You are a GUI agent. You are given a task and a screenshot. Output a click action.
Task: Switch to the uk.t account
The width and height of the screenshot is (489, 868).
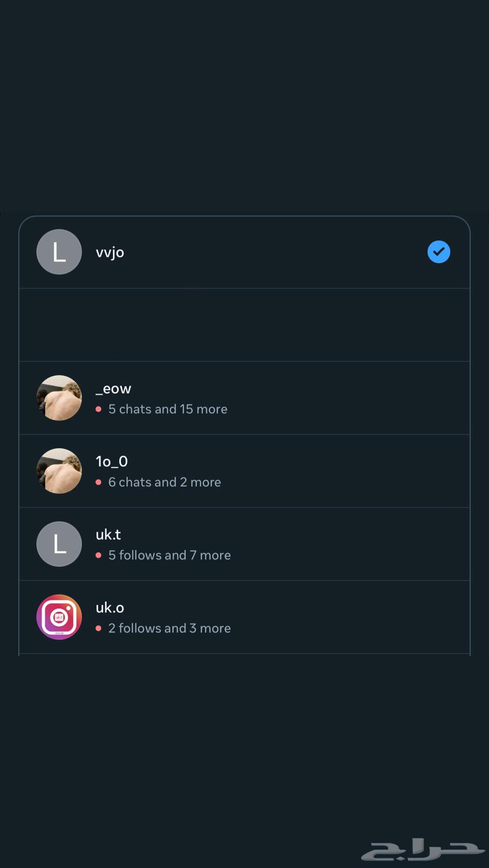[108, 535]
